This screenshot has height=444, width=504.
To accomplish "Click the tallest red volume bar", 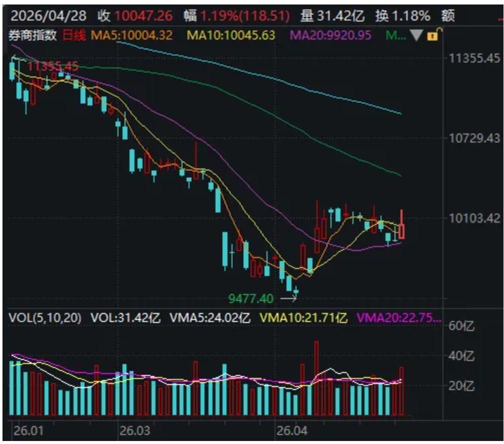I will [x=316, y=378].
